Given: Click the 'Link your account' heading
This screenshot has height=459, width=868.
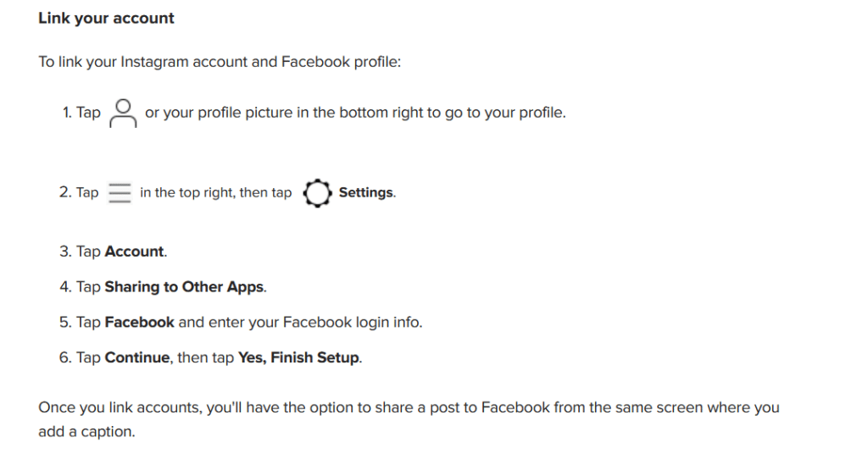Looking at the screenshot, I should pos(106,18).
